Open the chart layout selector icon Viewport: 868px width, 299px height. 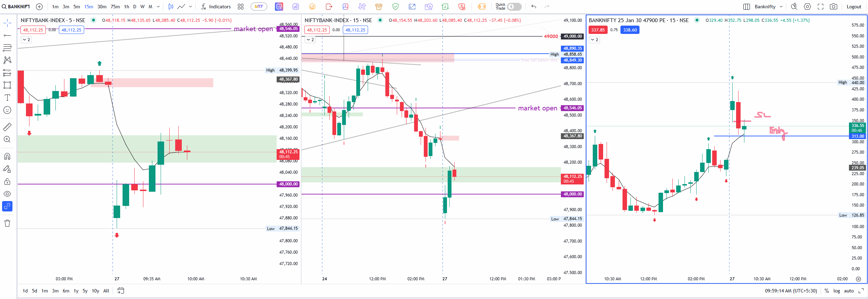pos(746,7)
